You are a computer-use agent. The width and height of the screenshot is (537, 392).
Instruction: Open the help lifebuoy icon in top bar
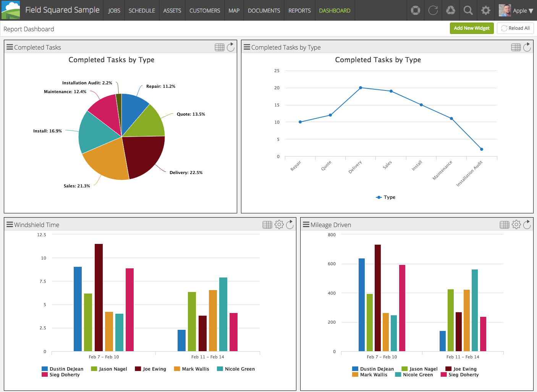(416, 10)
